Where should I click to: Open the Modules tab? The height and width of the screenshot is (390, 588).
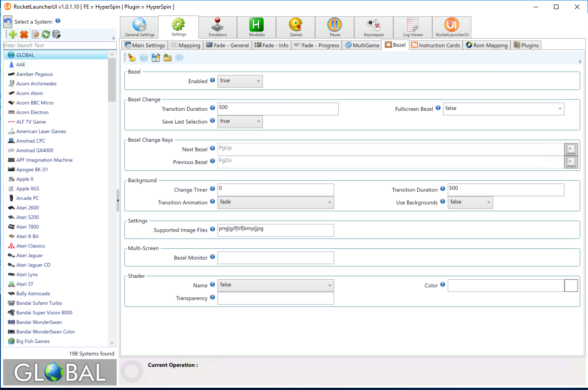(x=257, y=28)
